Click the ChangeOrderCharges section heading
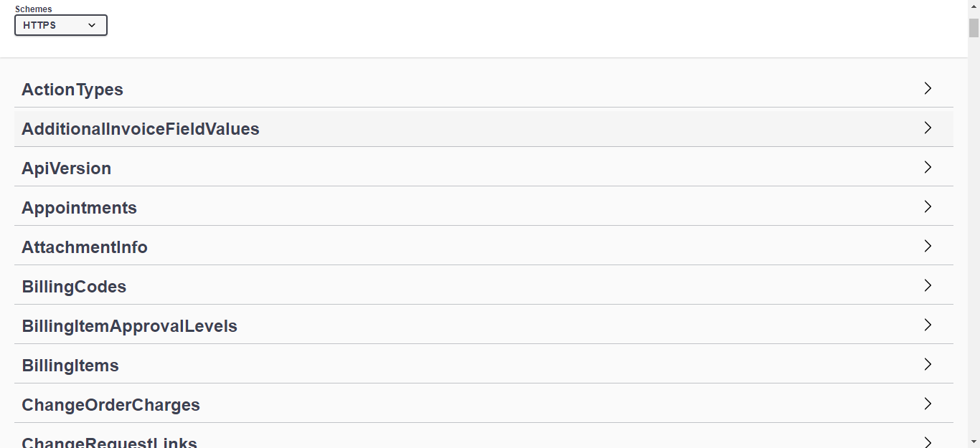The width and height of the screenshot is (980, 448). [x=110, y=405]
